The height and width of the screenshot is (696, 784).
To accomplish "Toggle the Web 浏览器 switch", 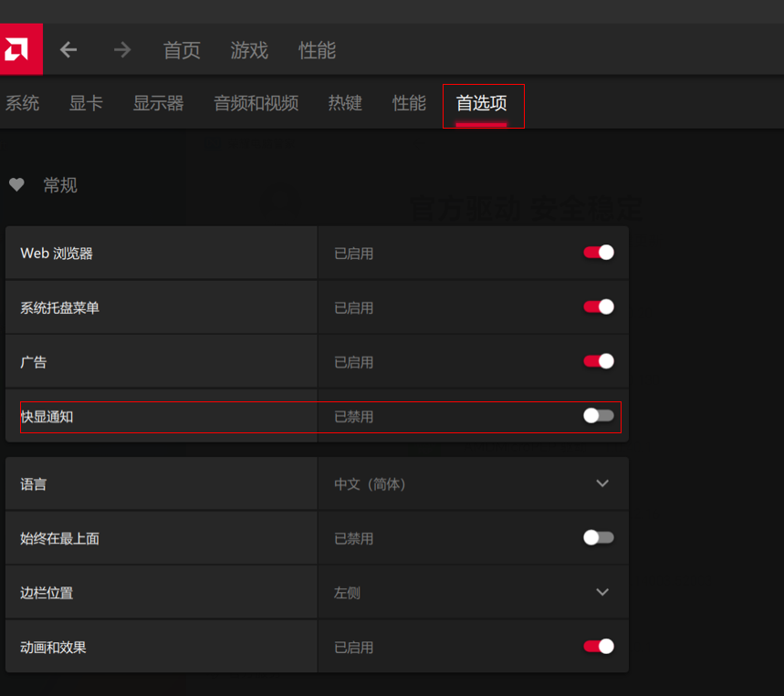I will tap(599, 253).
